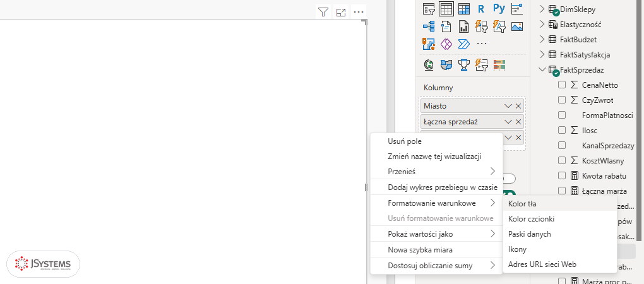Choose Usuń pole from context menu
This screenshot has height=284, width=644.
pos(436,141)
